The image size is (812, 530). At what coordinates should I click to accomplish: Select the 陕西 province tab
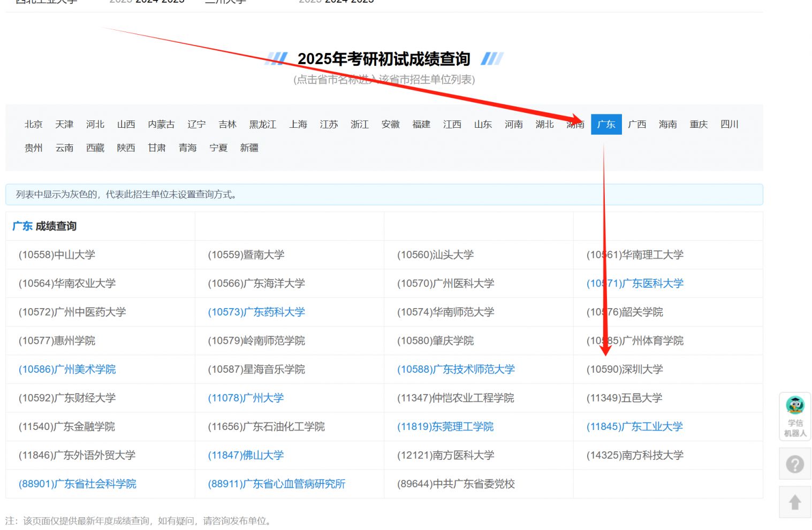click(x=126, y=148)
